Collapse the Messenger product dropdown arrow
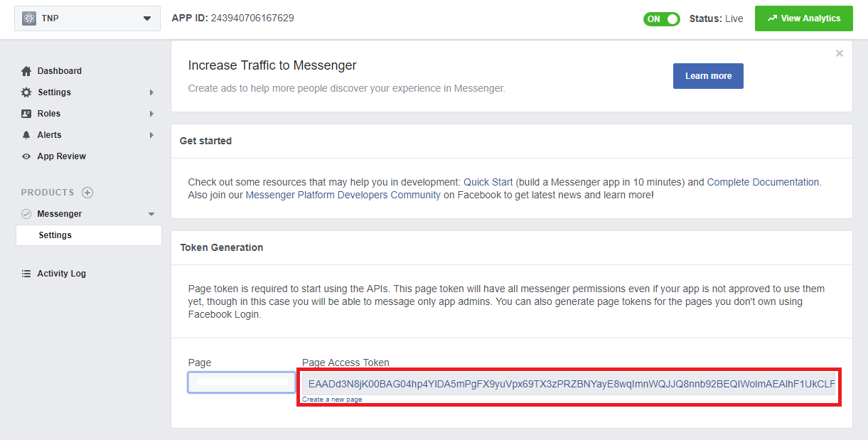This screenshot has width=868, height=440. [151, 214]
